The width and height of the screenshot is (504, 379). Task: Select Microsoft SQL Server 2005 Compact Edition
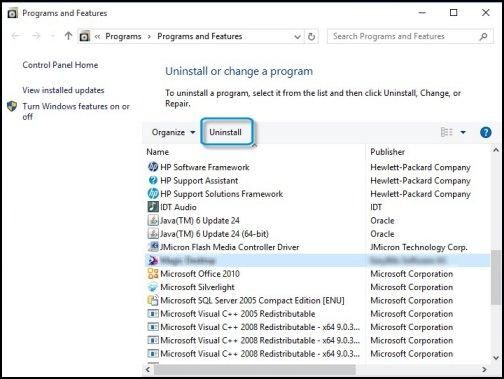[x=252, y=301]
